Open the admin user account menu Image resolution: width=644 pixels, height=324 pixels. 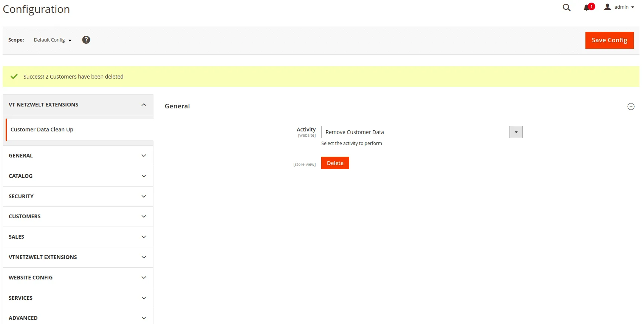point(619,7)
